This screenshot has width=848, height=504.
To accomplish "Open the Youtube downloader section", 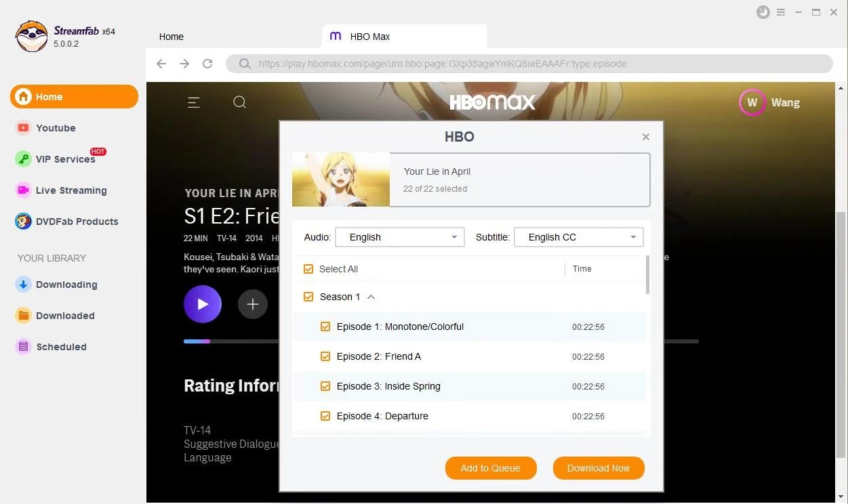I will click(56, 127).
